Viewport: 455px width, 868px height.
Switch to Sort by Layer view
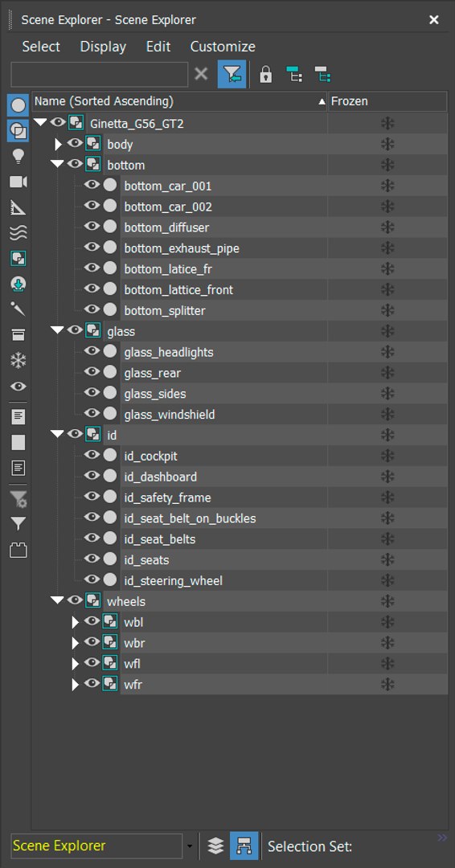click(215, 845)
